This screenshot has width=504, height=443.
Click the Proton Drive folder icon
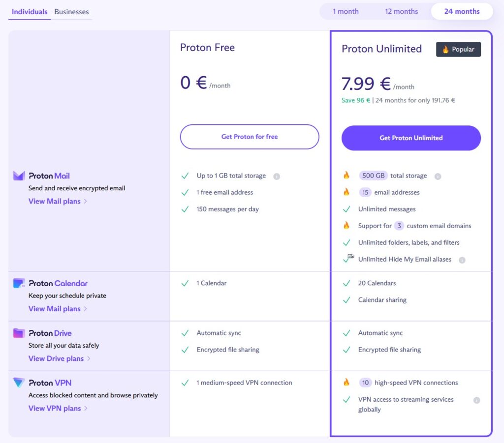coord(19,333)
